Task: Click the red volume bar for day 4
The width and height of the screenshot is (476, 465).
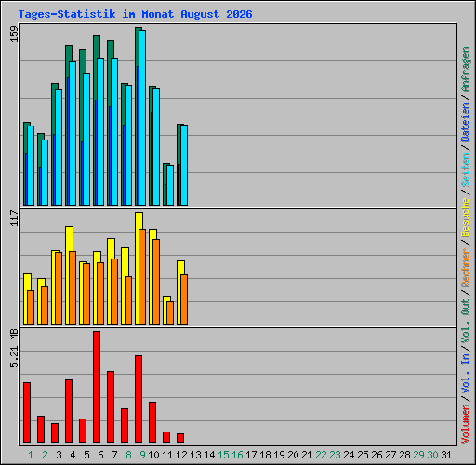Action: [69, 411]
